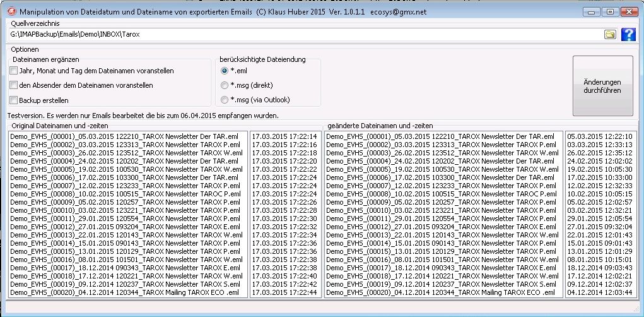This screenshot has width=644, height=317.
Task: Click changed timestamp 10.02.2015 10:05:15
Action: [600, 194]
